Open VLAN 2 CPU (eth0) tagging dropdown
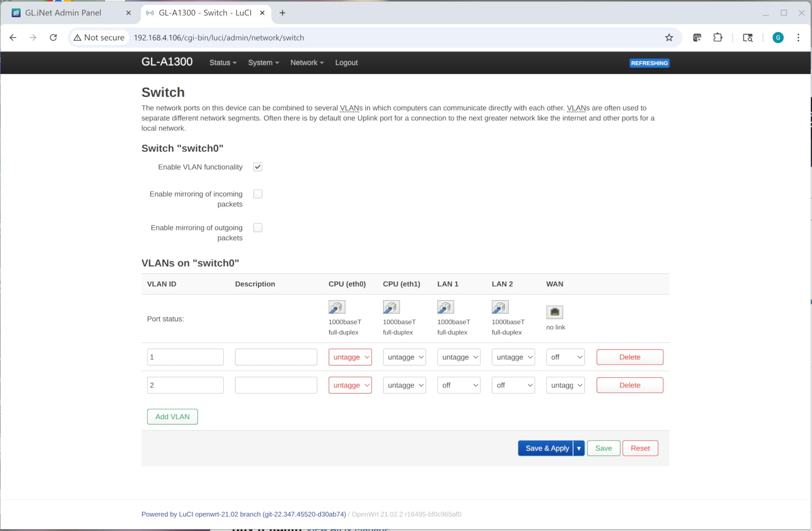Image resolution: width=812 pixels, height=531 pixels. (350, 385)
